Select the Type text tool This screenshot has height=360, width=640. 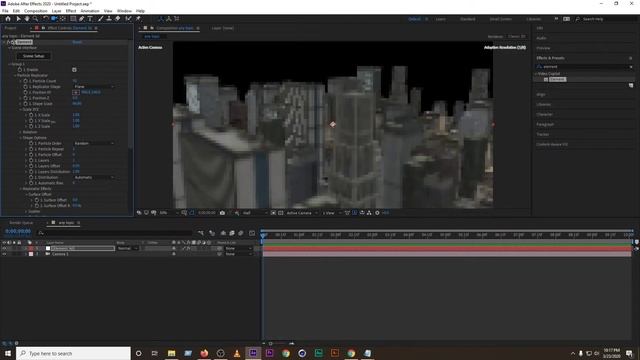[x=90, y=19]
